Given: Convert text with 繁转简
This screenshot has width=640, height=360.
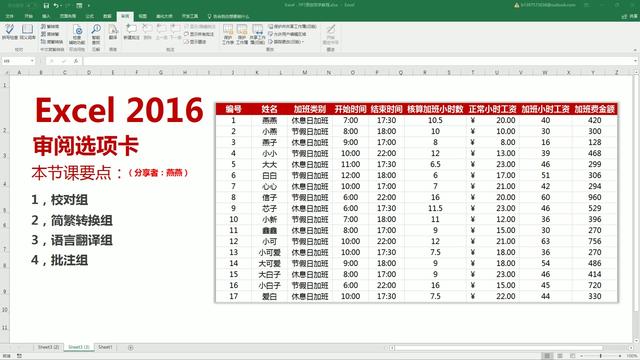Looking at the screenshot, I should point(50,27).
